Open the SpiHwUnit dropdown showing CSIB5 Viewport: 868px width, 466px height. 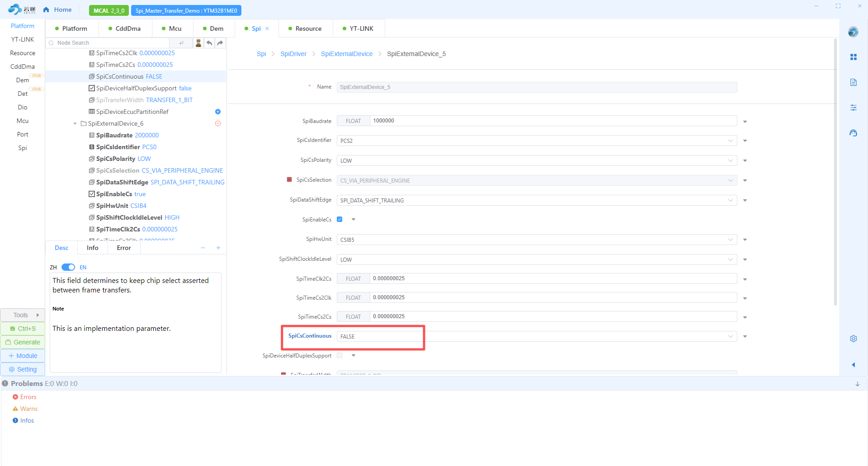pos(536,240)
